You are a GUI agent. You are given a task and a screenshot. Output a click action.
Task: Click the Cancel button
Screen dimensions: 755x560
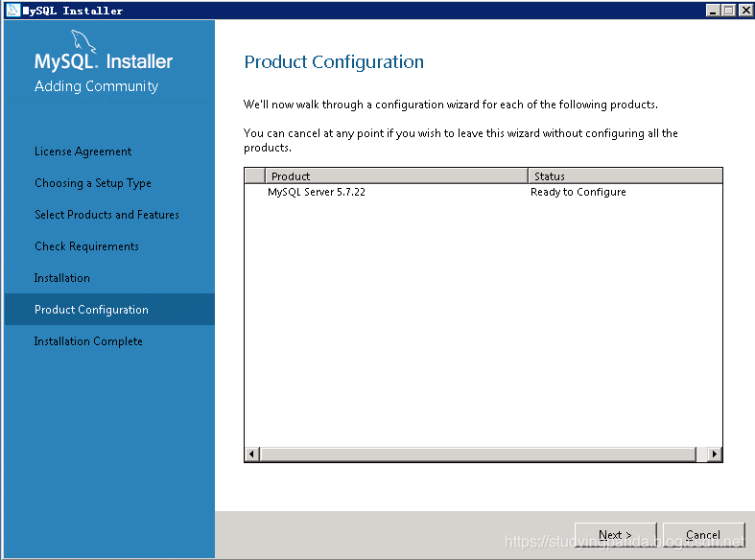[x=703, y=534]
